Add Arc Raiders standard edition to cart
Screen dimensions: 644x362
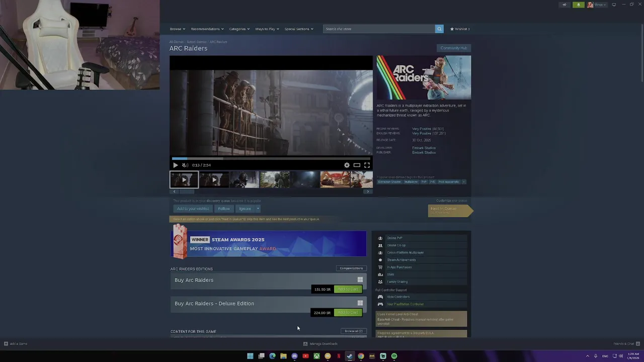pyautogui.click(x=348, y=289)
